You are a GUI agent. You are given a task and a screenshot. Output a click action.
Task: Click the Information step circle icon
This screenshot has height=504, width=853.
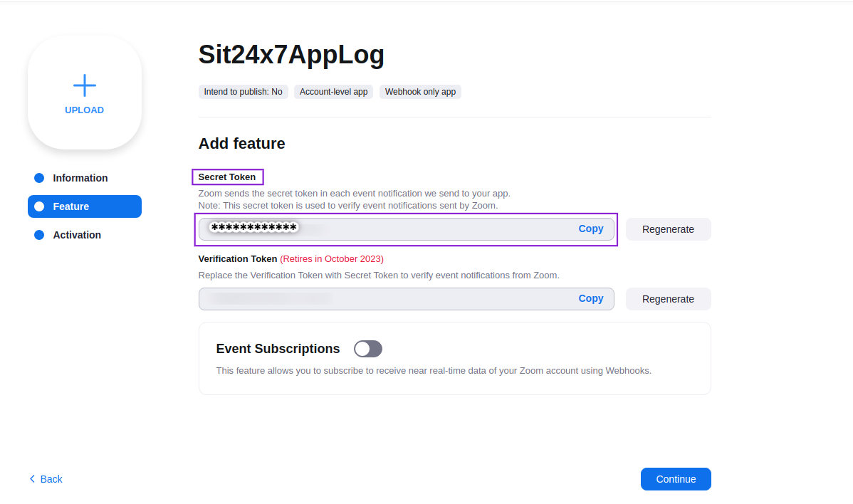coord(39,178)
